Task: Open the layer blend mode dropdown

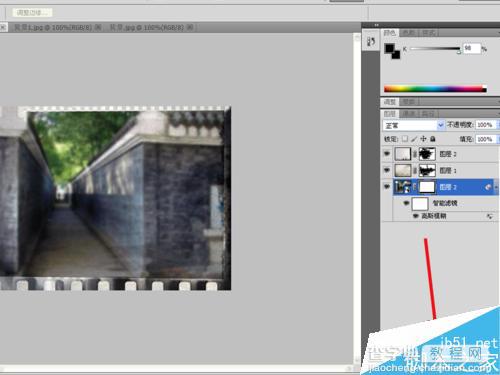Action: (x=413, y=125)
